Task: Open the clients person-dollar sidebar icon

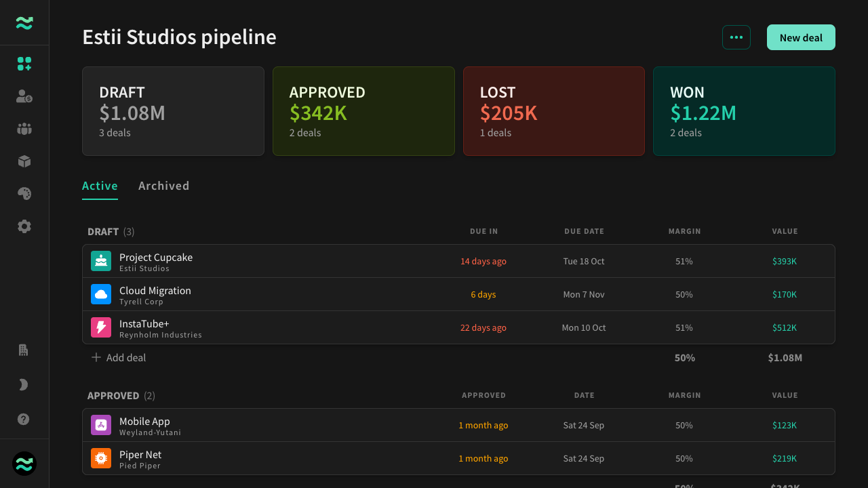Action: click(24, 96)
